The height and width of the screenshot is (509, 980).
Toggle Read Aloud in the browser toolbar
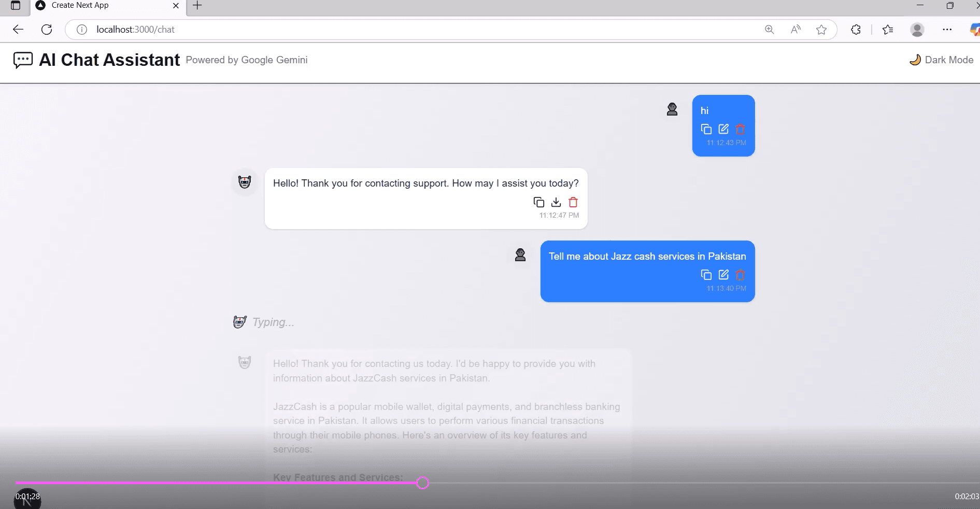(x=796, y=30)
